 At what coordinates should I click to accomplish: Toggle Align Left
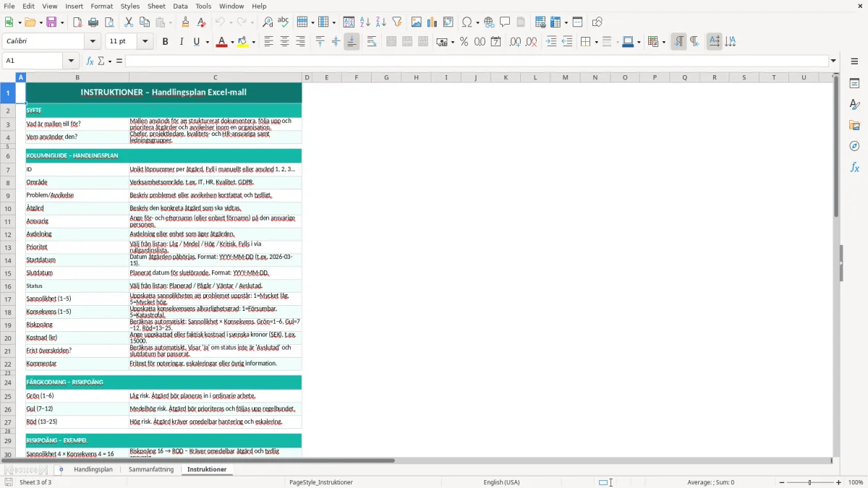[268, 42]
